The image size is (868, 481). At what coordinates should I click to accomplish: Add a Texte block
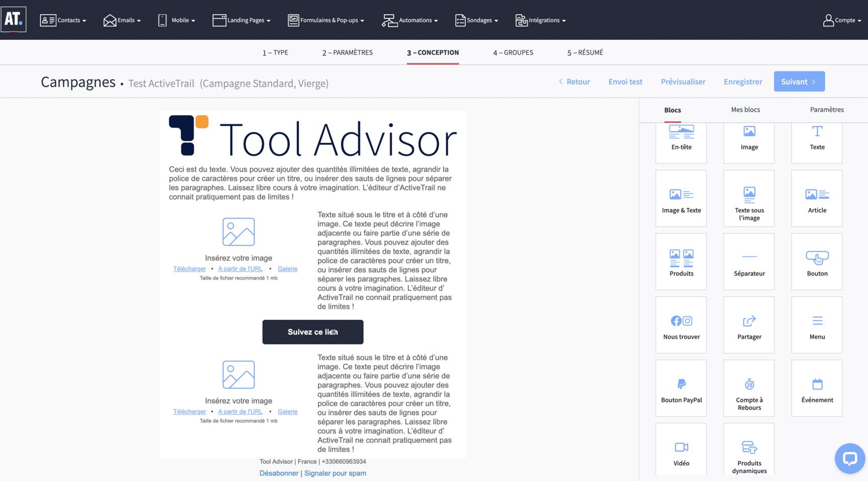817,143
